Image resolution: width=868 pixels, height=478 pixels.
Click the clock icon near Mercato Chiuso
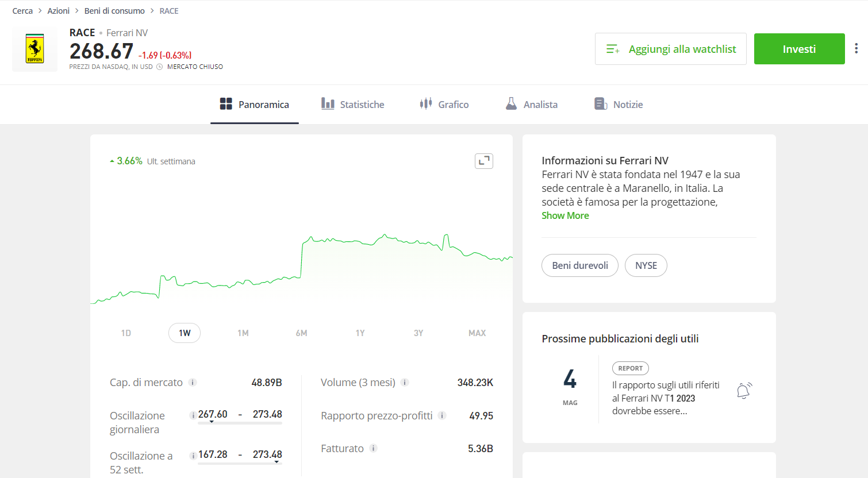coord(160,67)
